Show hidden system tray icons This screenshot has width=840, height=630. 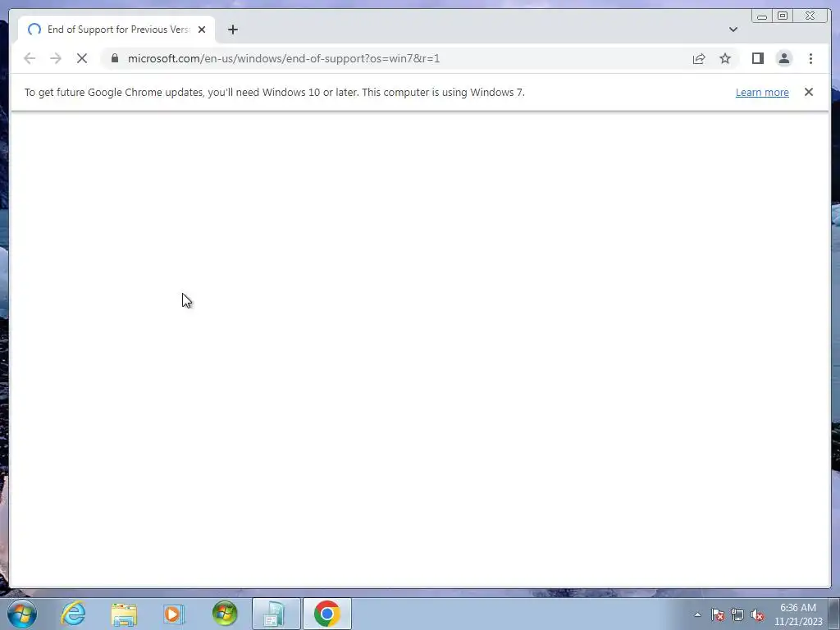click(x=697, y=614)
